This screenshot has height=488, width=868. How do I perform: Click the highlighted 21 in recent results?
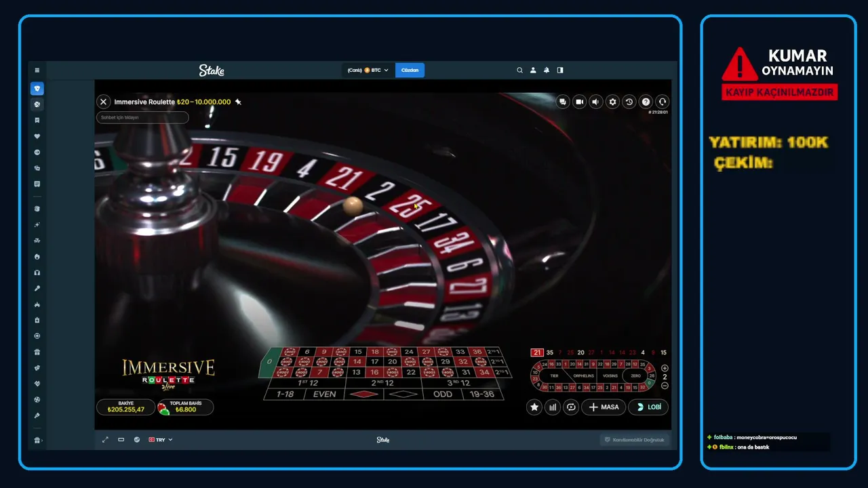[537, 352]
